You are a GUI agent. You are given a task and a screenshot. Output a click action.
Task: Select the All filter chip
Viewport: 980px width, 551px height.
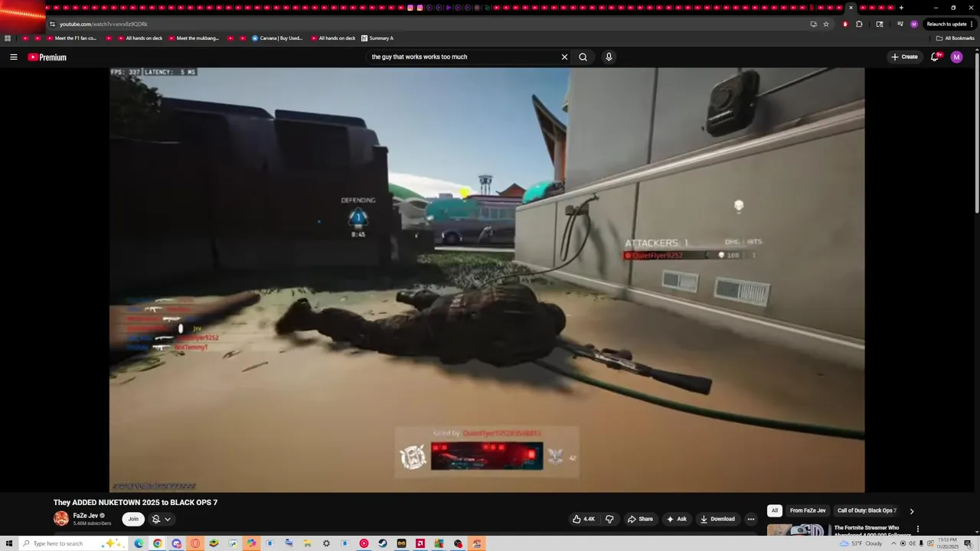774,510
